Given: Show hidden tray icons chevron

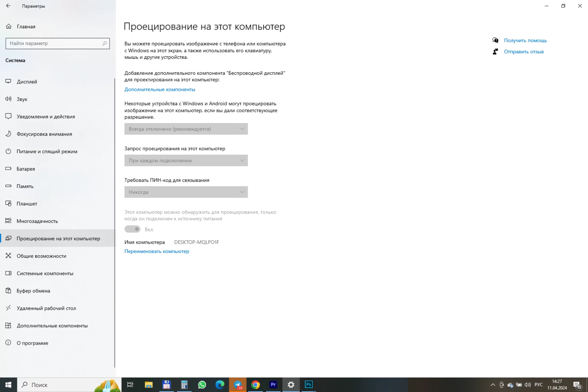Looking at the screenshot, I should [493, 385].
